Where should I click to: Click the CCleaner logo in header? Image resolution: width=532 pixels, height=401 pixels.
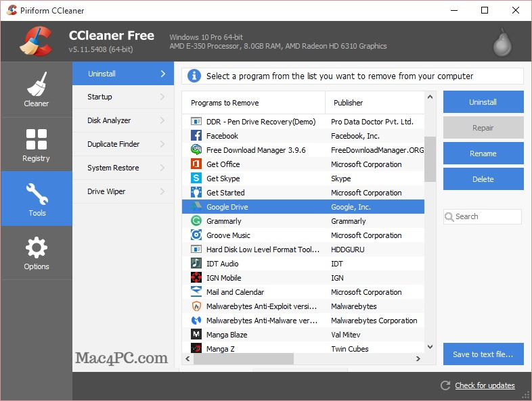click(x=36, y=41)
